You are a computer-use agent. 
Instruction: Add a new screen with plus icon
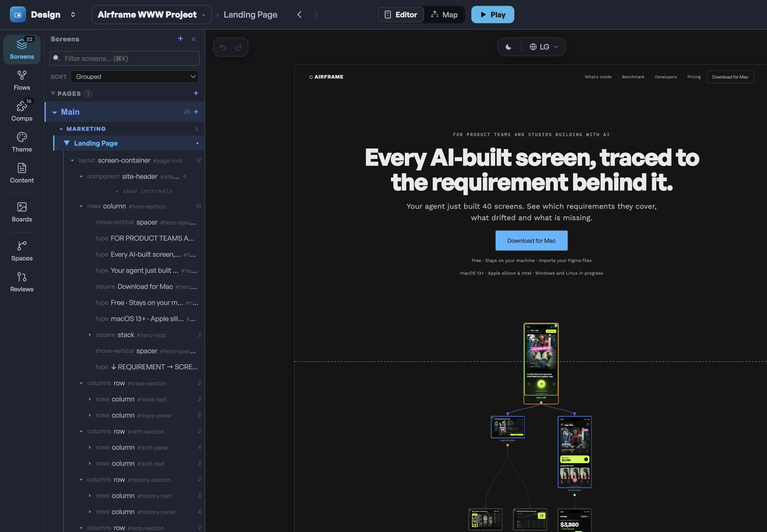click(180, 39)
